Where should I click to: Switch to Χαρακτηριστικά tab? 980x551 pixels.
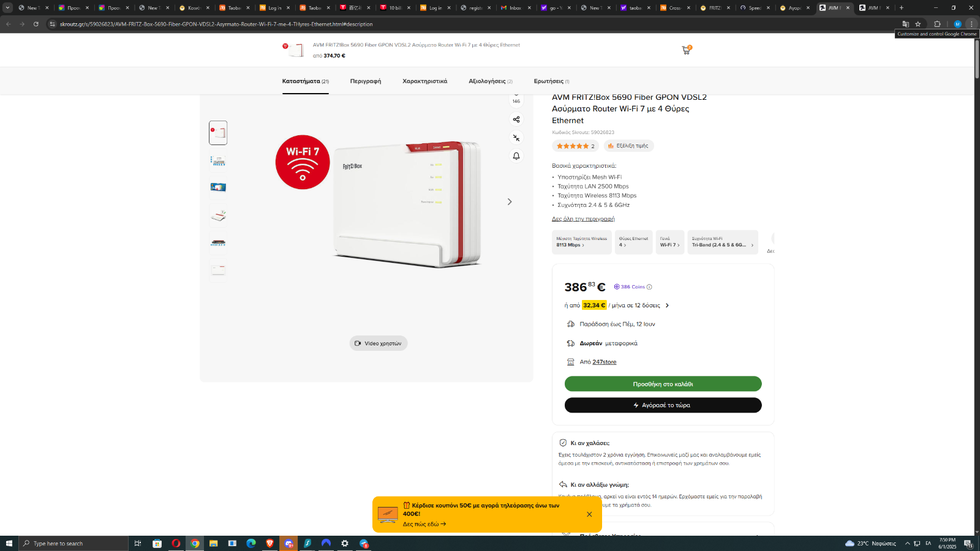coord(424,81)
